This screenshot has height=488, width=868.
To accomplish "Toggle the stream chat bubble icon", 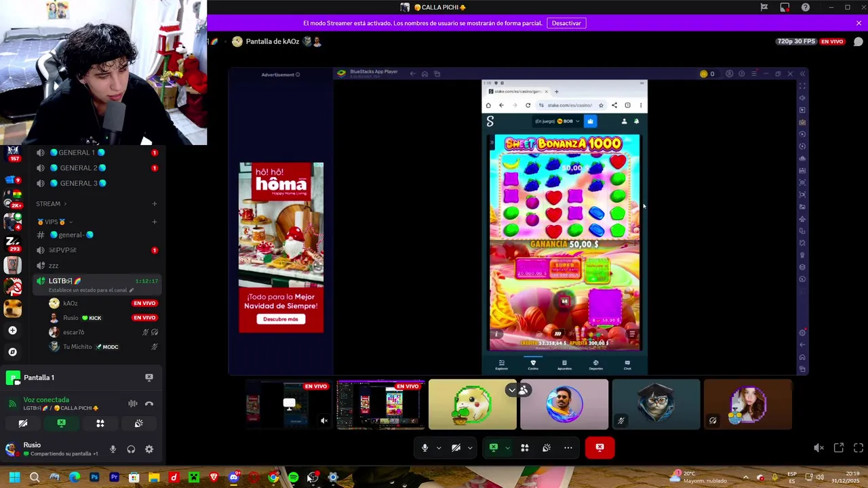I will click(858, 41).
